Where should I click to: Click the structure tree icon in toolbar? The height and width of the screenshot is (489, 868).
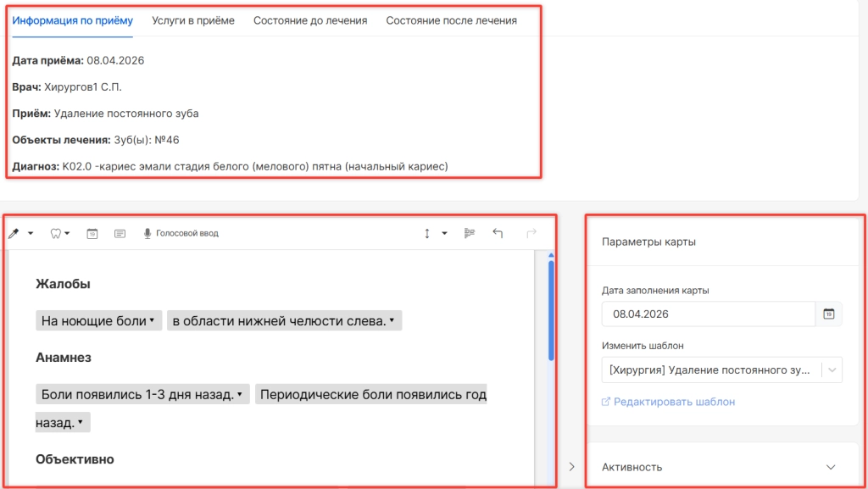click(470, 233)
